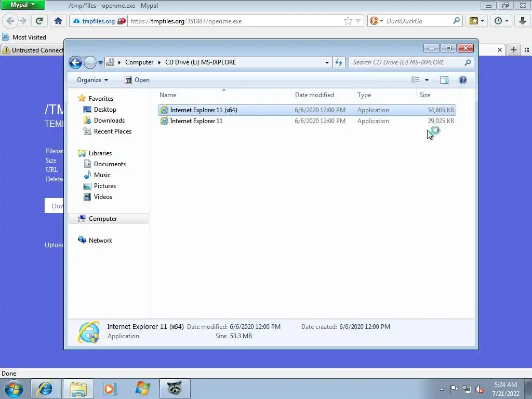Select Network in navigation pane
Screen dimensions: 532x399
pyautogui.click(x=100, y=240)
